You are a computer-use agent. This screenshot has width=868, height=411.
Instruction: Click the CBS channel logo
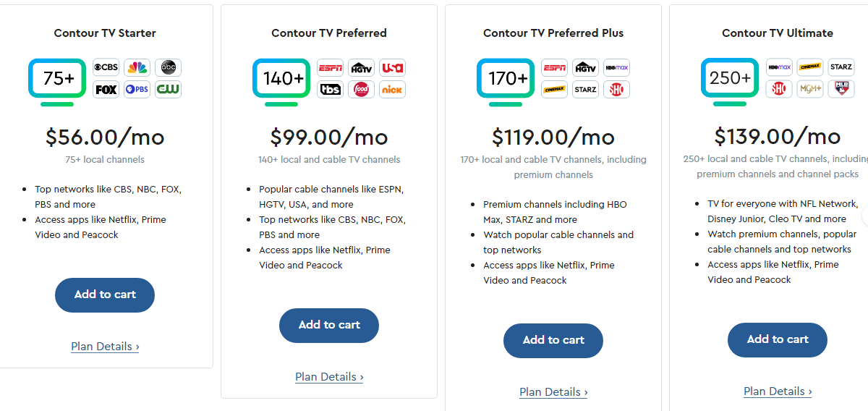pyautogui.click(x=106, y=68)
